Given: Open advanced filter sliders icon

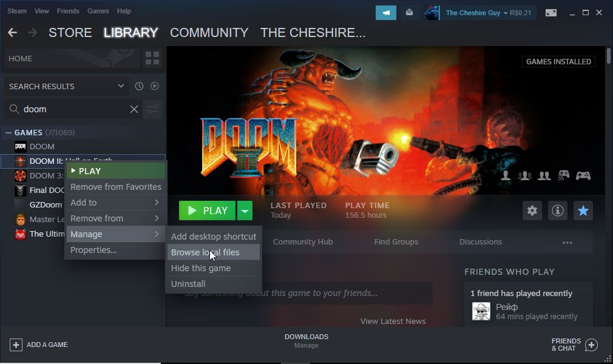Looking at the screenshot, I should coord(152,109).
